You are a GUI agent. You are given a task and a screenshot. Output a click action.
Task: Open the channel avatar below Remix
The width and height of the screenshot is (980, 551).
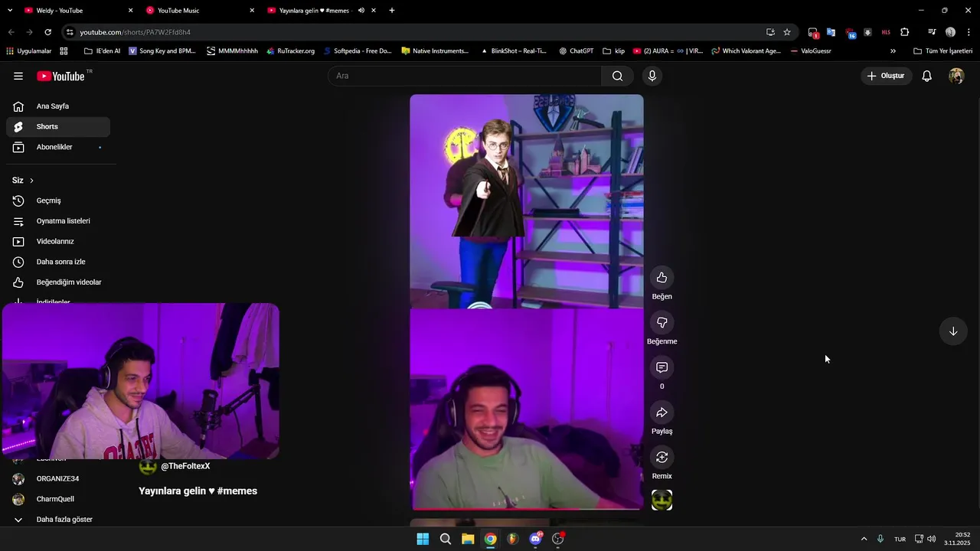pos(661,500)
